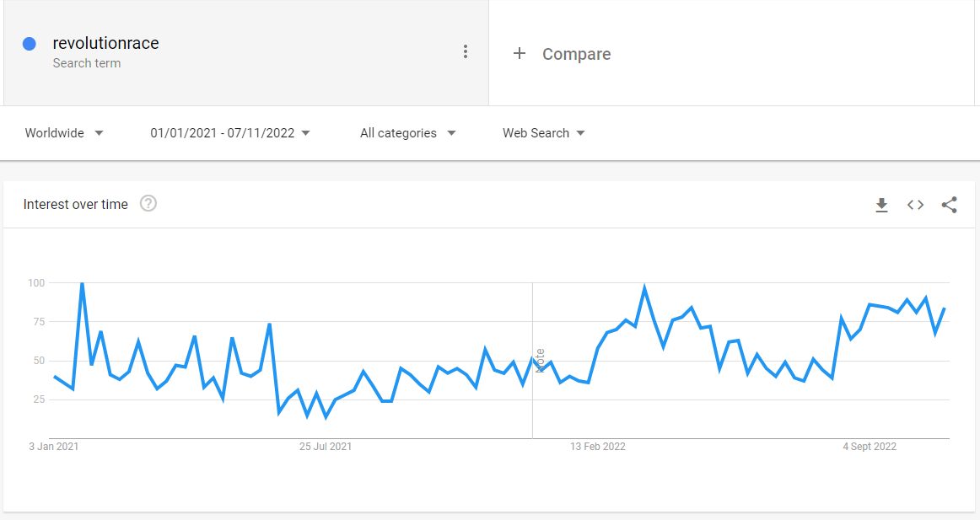
Task: Open the revolutionrace search term options menu
Action: 465,52
